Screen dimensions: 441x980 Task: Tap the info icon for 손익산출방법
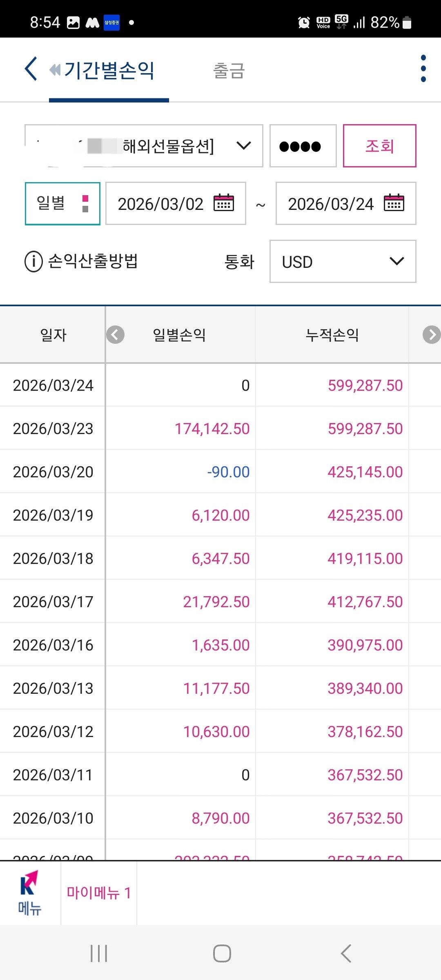33,261
